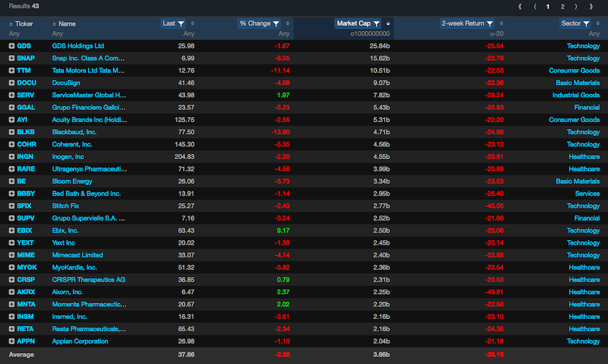Expand the GGAL row plus icon
The height and width of the screenshot is (364, 608).
click(12, 107)
